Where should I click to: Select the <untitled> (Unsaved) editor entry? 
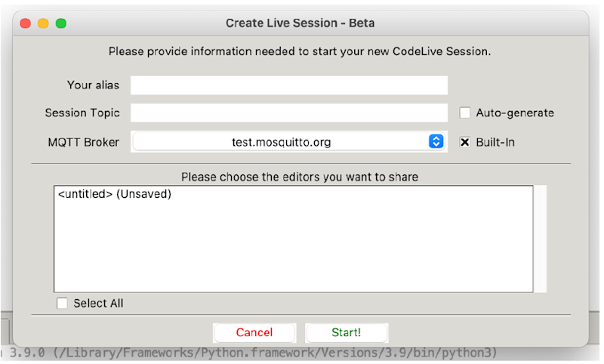coord(115,195)
